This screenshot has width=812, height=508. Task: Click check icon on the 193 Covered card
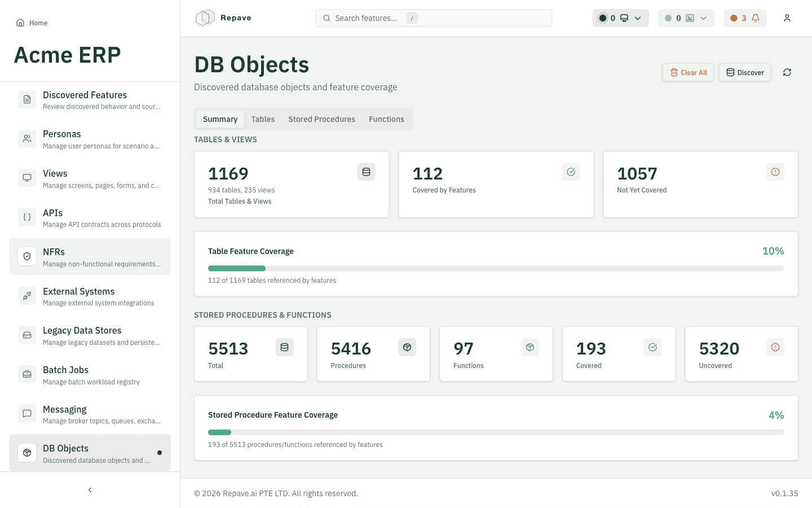pyautogui.click(x=653, y=347)
